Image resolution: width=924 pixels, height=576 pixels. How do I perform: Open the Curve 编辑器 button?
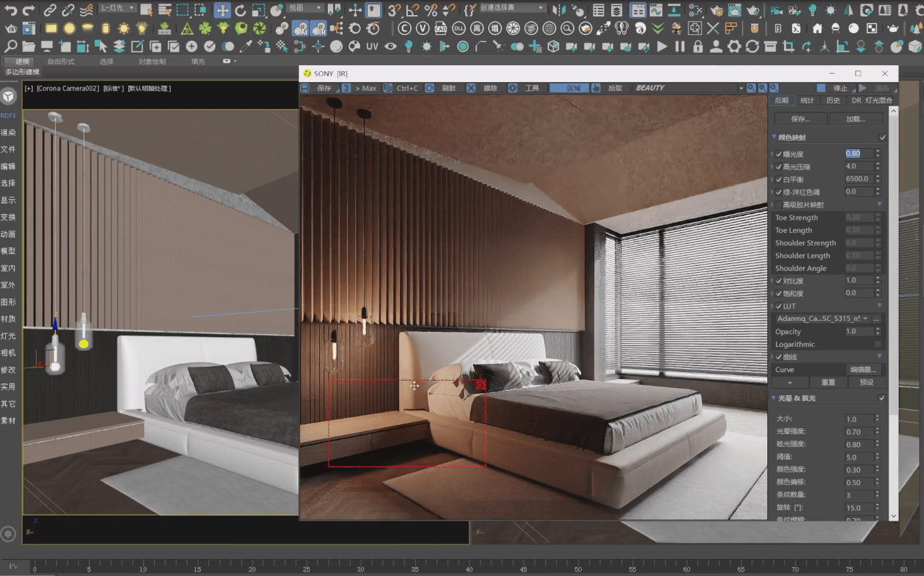click(x=864, y=369)
